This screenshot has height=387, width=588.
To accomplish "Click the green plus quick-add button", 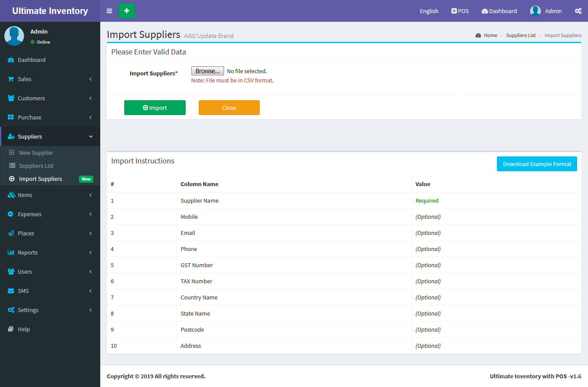I will 126,11.
